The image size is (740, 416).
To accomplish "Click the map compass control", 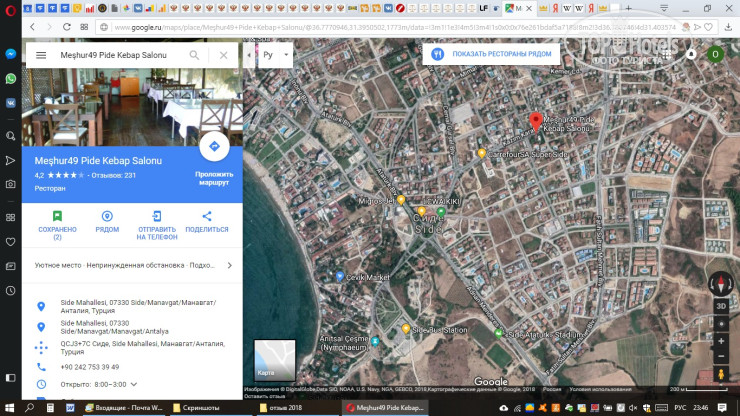I will (x=721, y=284).
